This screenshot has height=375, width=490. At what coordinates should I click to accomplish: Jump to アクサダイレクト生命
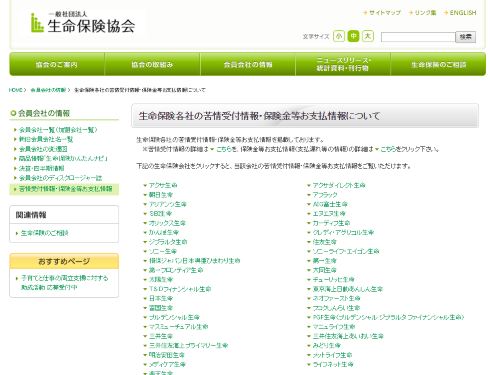coord(339,185)
